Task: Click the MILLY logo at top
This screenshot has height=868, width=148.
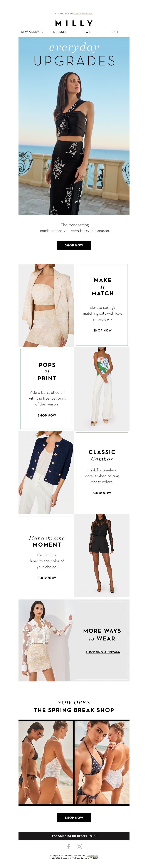Action: coord(74,23)
